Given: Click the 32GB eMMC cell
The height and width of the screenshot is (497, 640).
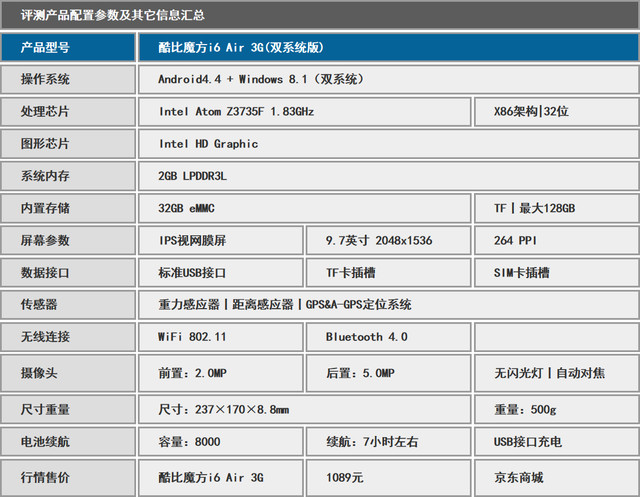Looking at the screenshot, I should tap(305, 208).
